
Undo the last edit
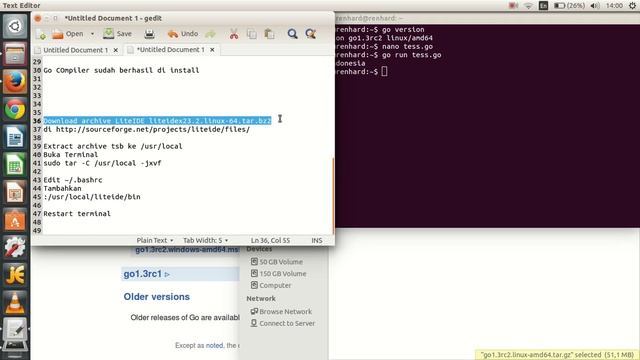pyautogui.click(x=183, y=34)
